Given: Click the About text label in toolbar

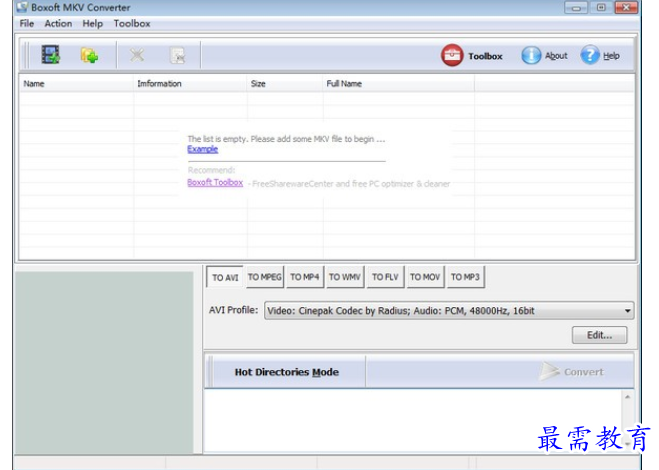Looking at the screenshot, I should [556, 55].
